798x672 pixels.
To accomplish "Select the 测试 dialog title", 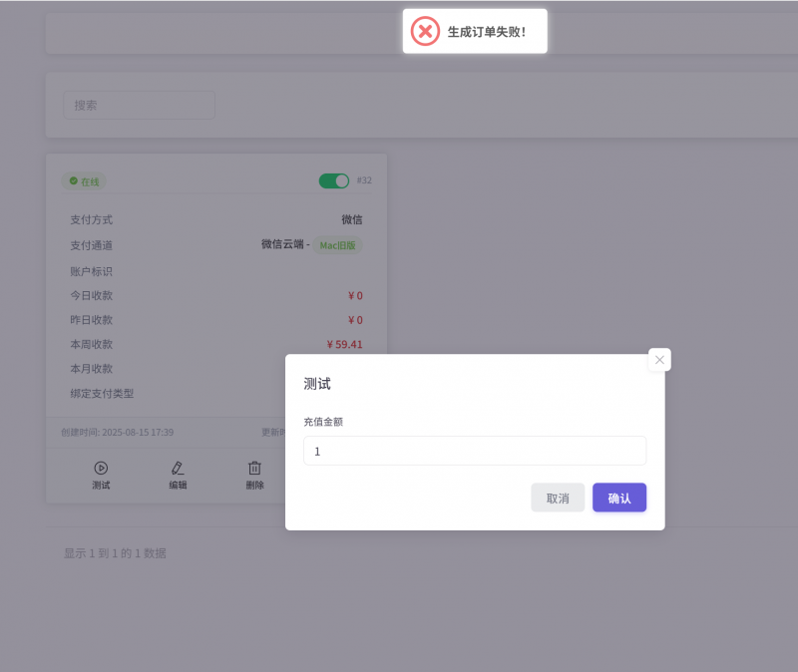I will tap(315, 383).
